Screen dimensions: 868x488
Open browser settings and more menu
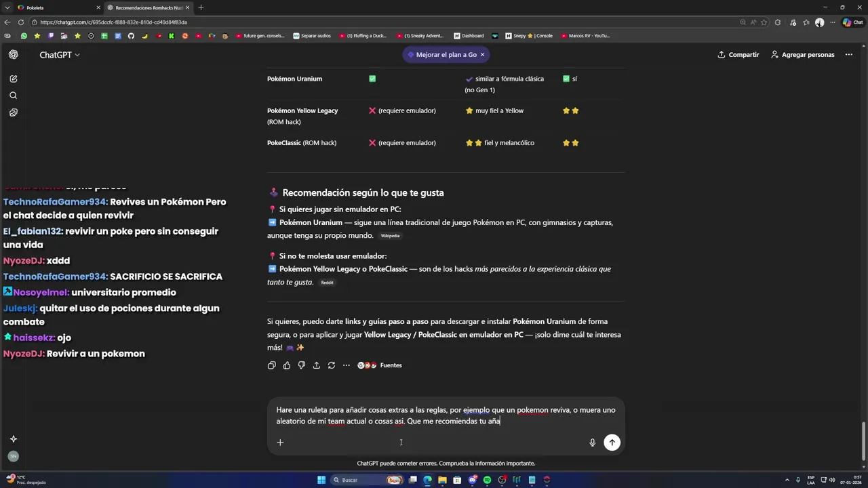tap(832, 22)
